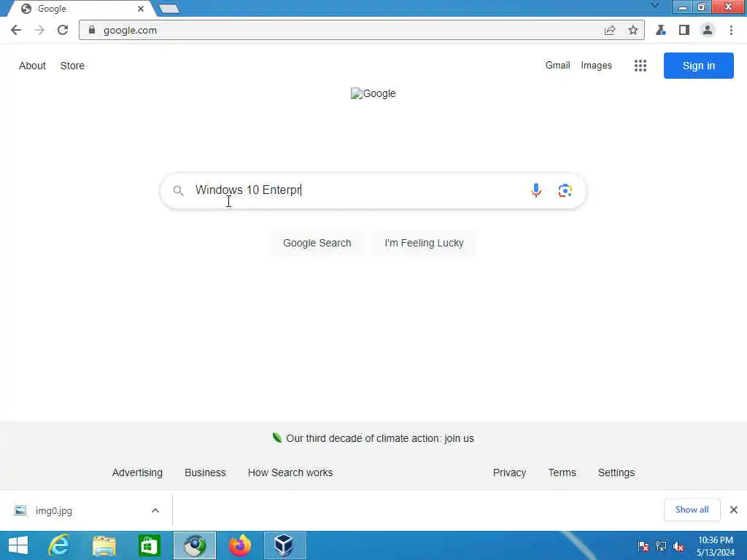Show all downloads
Viewport: 747px width, 560px height.
692,510
